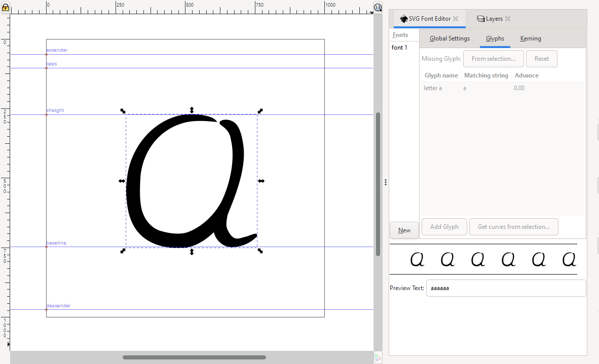Open the Global Settings tab
Screen dimensions: 599x364
pyautogui.click(x=450, y=38)
